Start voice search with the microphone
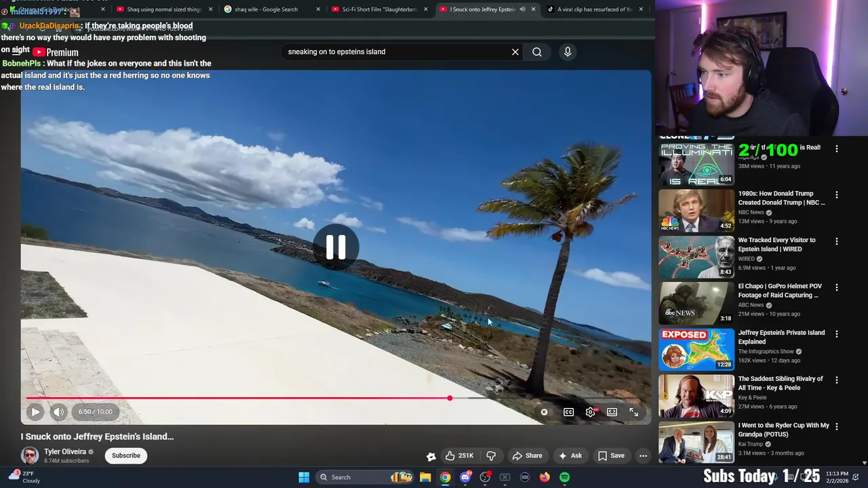 pos(568,52)
